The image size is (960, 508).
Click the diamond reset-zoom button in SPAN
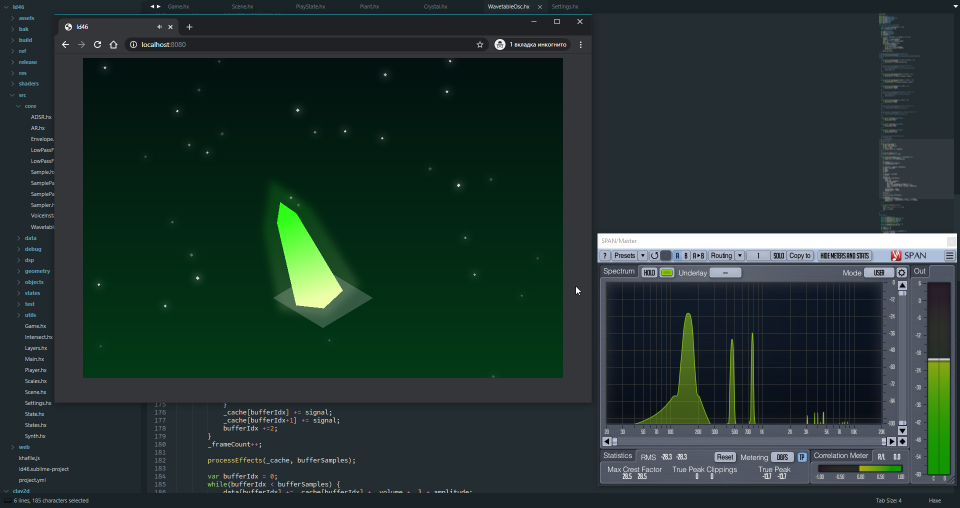point(902,441)
